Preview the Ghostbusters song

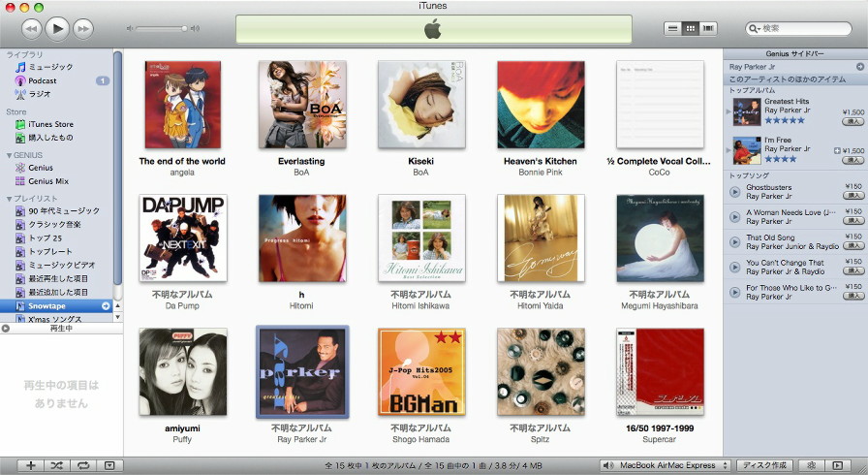pyautogui.click(x=734, y=192)
